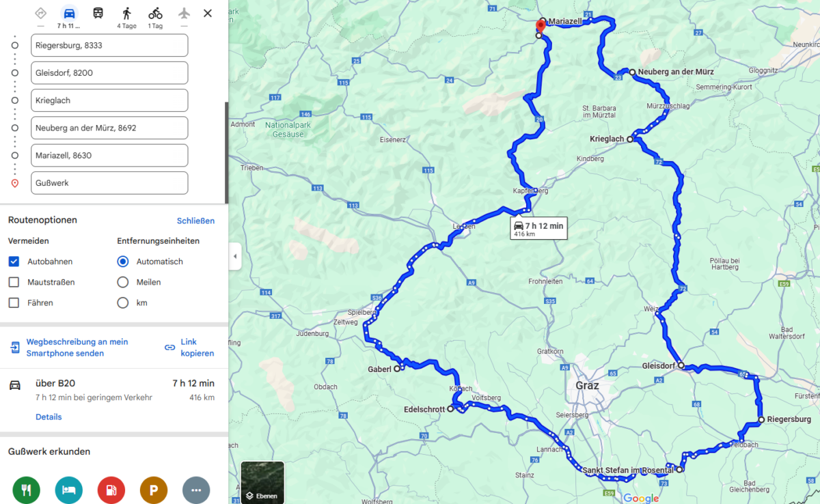820x504 pixels.
Task: Close the route options via Schließen
Action: (x=195, y=221)
